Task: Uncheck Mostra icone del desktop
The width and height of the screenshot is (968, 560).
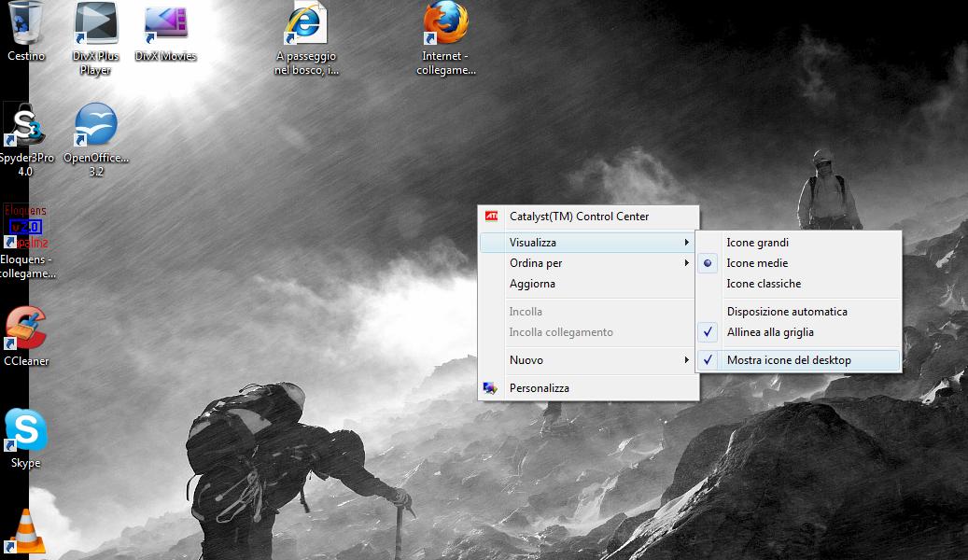Action: point(789,360)
